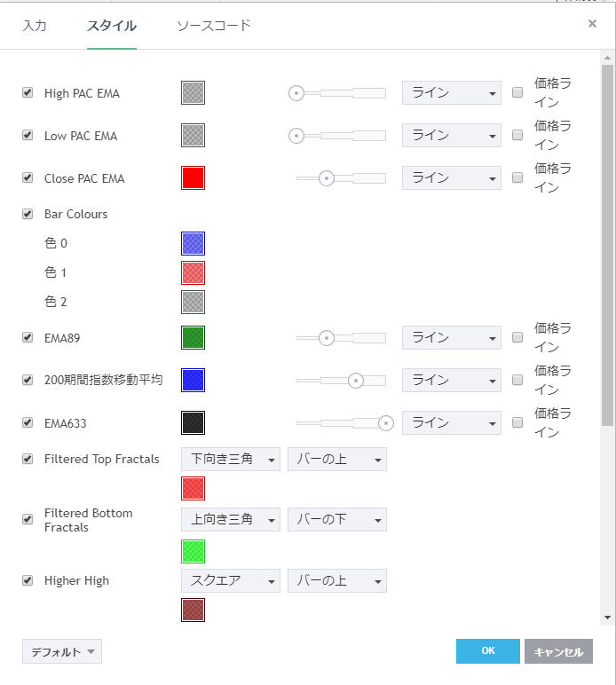Click the High PAC EMA color swatch
This screenshot has width=616, height=685.
(193, 93)
